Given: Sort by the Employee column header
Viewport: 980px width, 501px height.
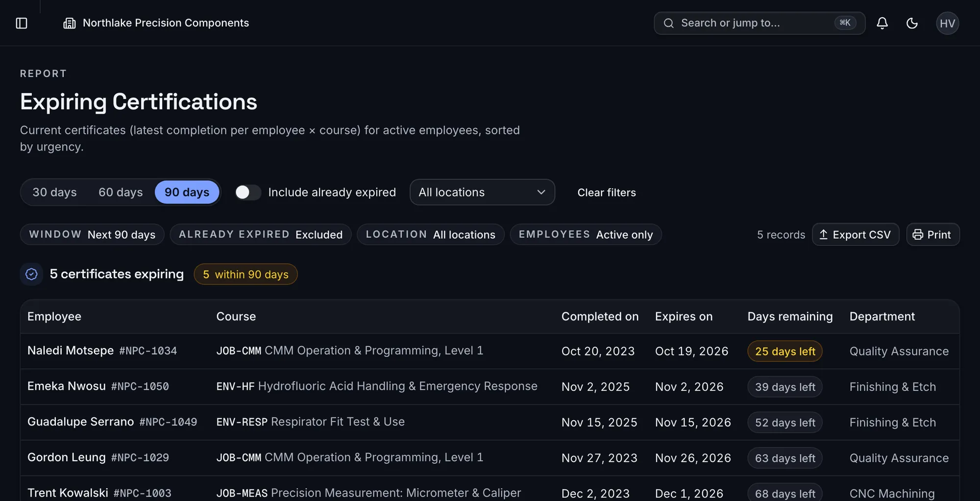Looking at the screenshot, I should tap(54, 317).
